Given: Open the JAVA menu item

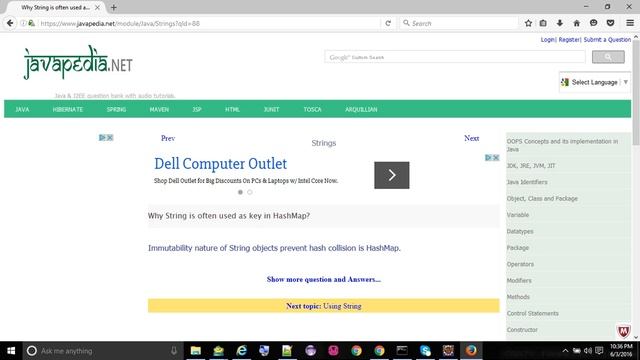Looking at the screenshot, I should (22, 109).
